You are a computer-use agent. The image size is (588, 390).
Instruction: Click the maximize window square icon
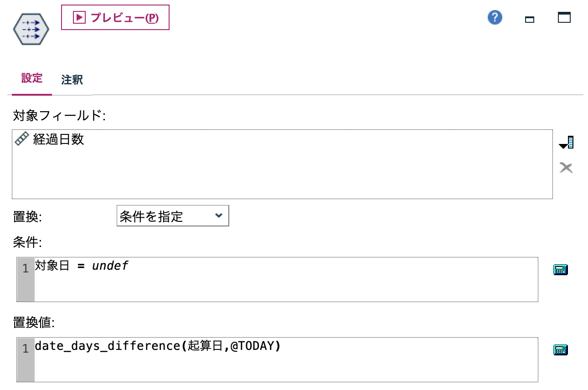(x=564, y=17)
